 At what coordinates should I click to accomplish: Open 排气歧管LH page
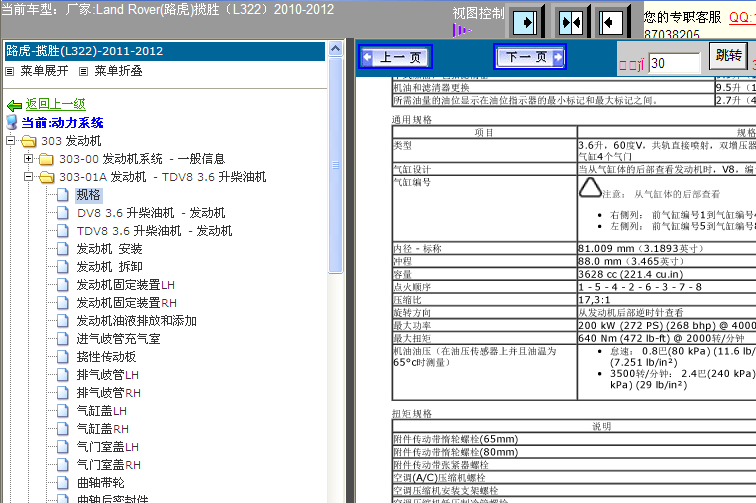108,375
